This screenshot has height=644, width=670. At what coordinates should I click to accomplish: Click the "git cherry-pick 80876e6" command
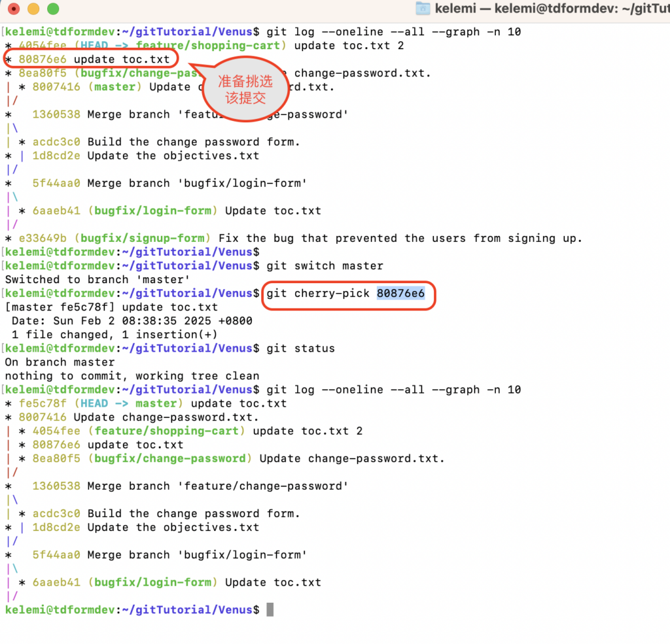coord(345,294)
